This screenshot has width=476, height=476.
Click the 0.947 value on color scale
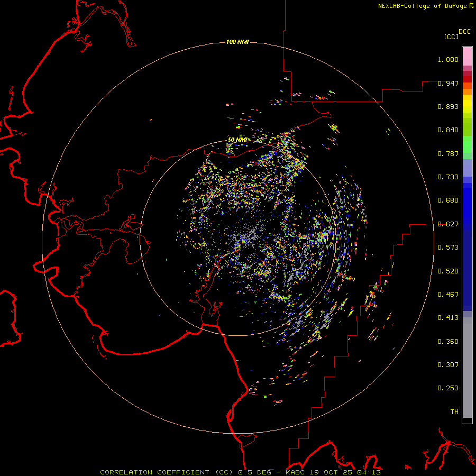point(448,83)
